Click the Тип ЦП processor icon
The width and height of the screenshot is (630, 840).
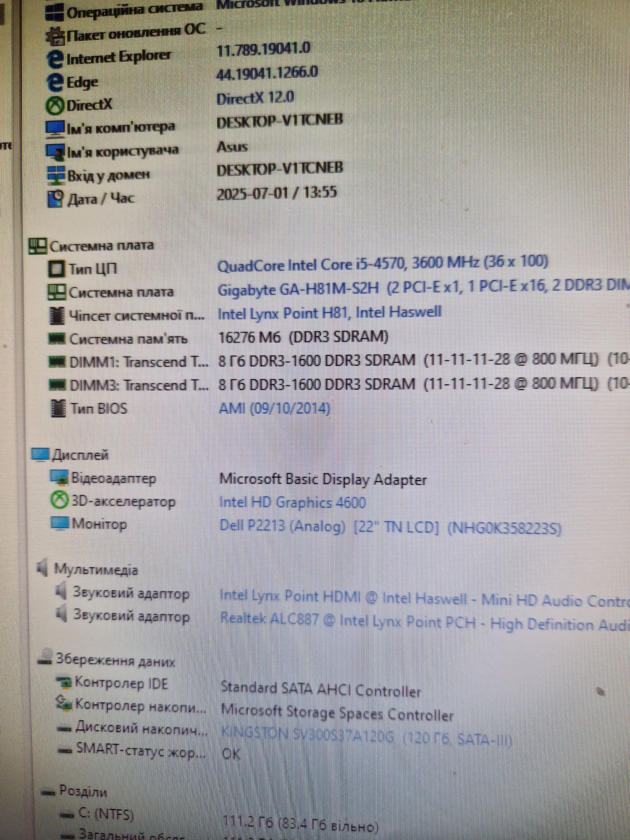tap(56, 269)
